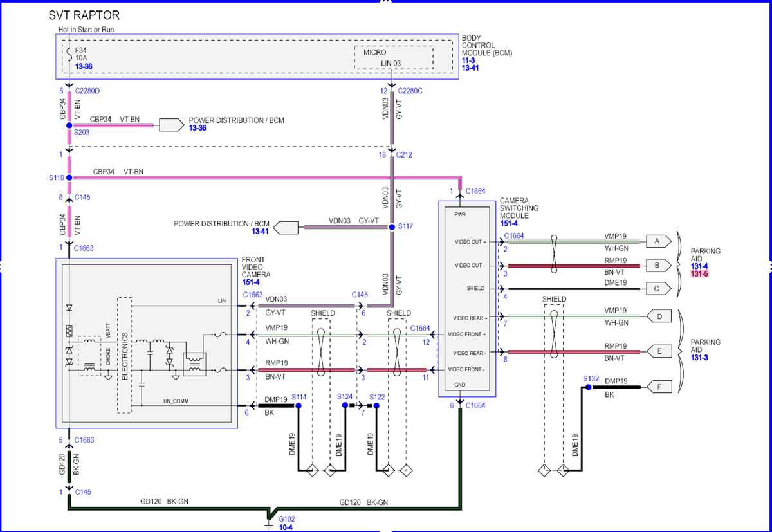Follow the Parking Aid 131-4 link
772x532 pixels.
click(700, 265)
